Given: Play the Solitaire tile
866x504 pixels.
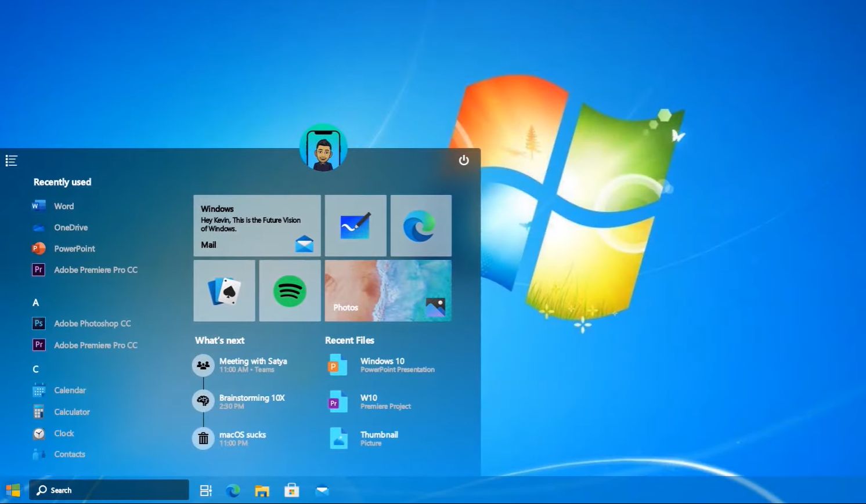Looking at the screenshot, I should point(224,291).
